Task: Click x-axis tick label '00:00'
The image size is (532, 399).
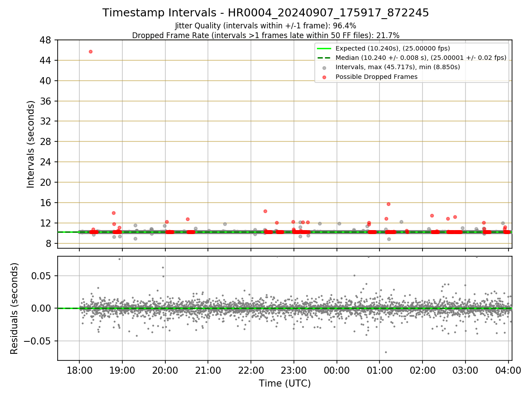Action: point(336,370)
